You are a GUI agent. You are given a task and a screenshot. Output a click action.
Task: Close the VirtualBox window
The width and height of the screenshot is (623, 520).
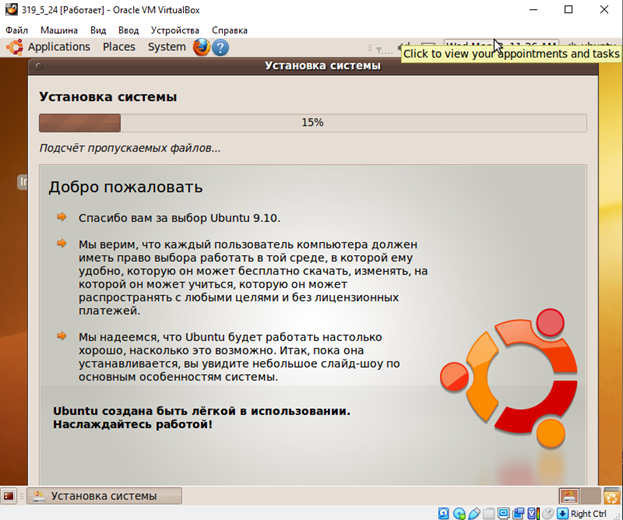click(604, 9)
